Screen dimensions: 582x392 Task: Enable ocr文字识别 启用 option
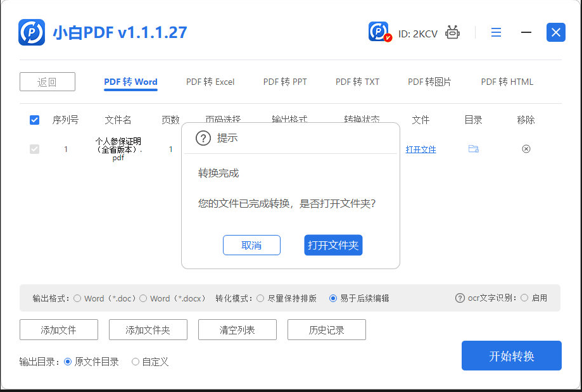[524, 298]
